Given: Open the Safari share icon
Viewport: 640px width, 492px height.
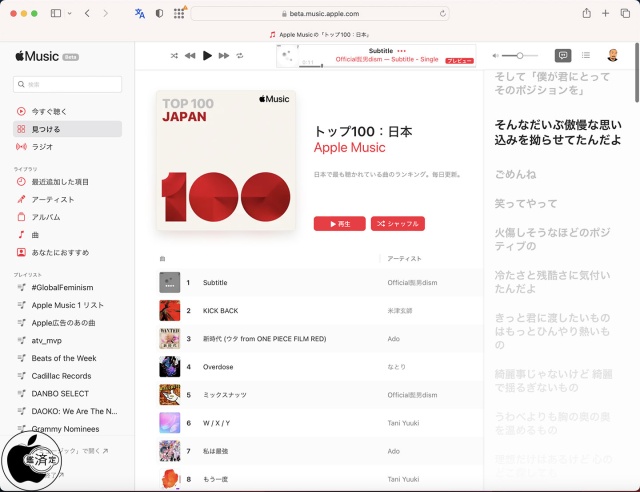Looking at the screenshot, I should [x=587, y=13].
